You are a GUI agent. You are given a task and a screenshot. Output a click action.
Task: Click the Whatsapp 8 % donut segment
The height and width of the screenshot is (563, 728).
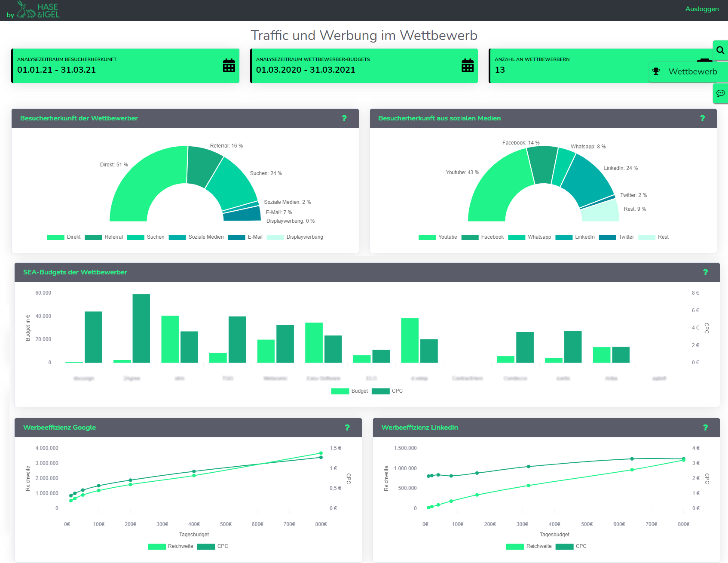point(563,168)
